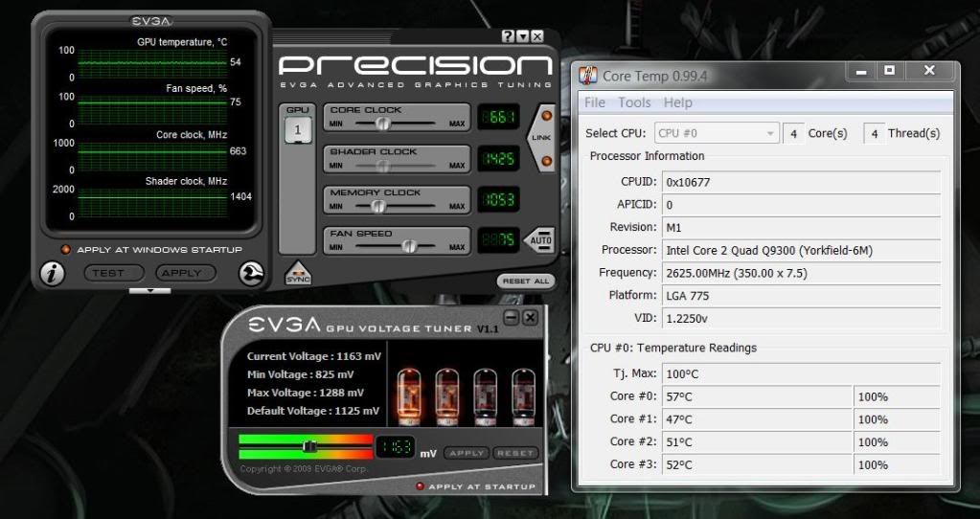Open the Help menu in Core Temp
This screenshot has height=519, width=980.
click(678, 102)
